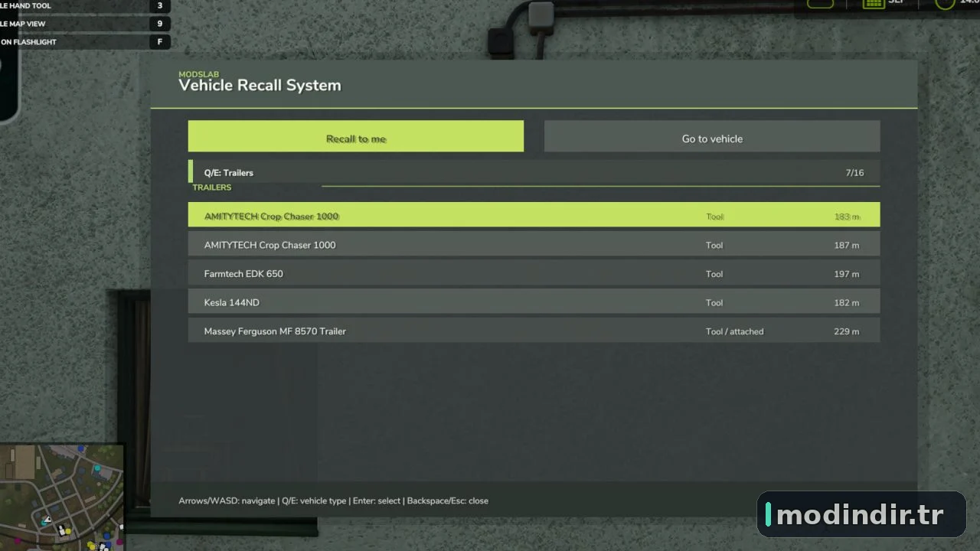Open the Q/E: Trailers vehicle type selector
Viewport: 980px width, 551px height.
534,172
